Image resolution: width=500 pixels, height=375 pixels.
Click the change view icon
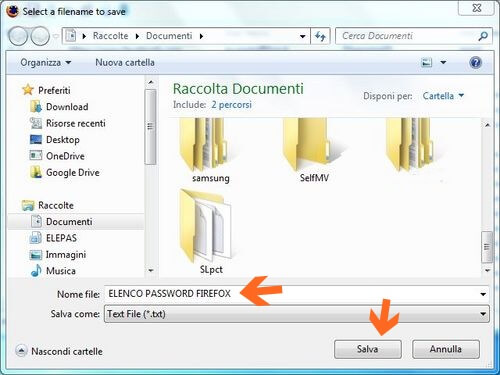point(427,62)
